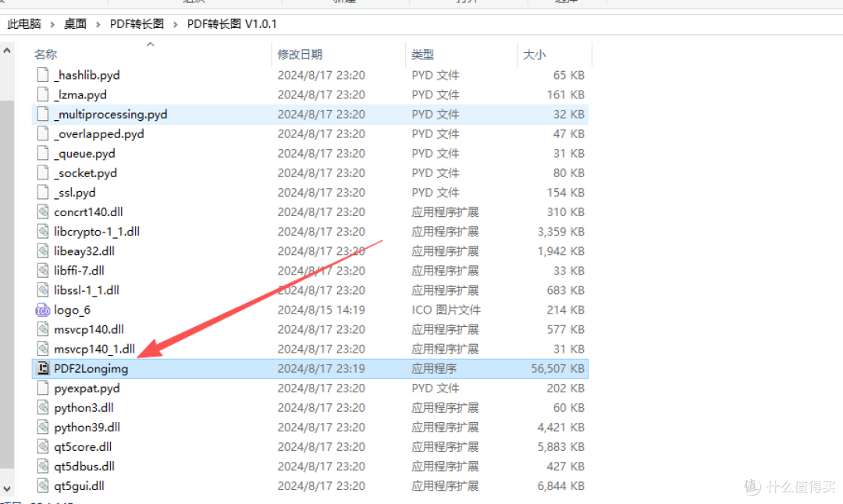This screenshot has height=504, width=843.
Task: Click the msvcp140.dll file icon
Action: click(43, 329)
